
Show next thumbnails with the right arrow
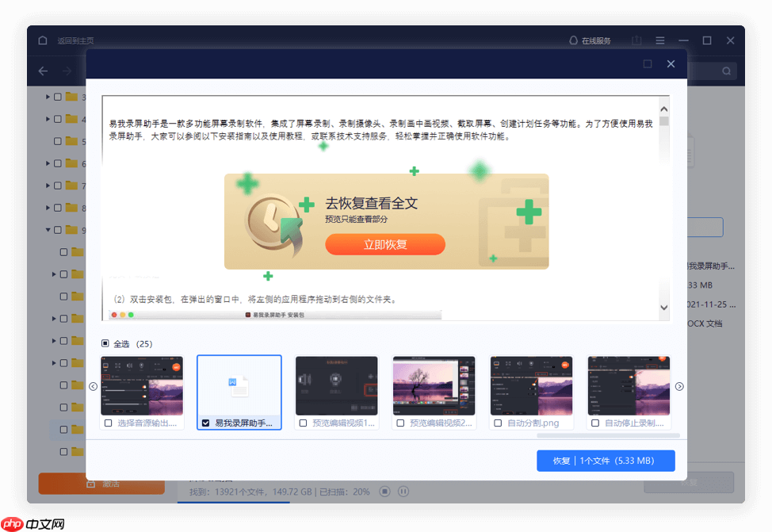679,387
